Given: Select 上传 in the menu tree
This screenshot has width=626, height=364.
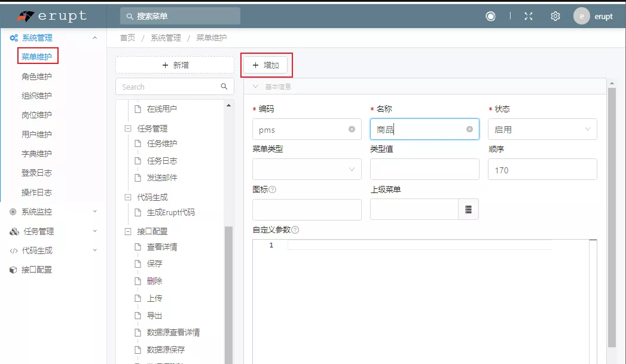Looking at the screenshot, I should tap(154, 298).
